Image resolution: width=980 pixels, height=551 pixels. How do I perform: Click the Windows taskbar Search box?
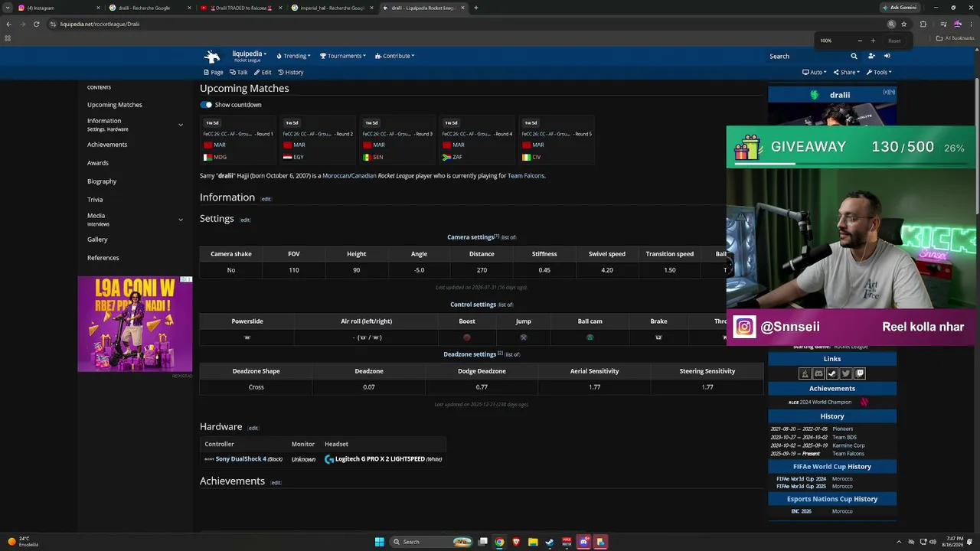431,542
